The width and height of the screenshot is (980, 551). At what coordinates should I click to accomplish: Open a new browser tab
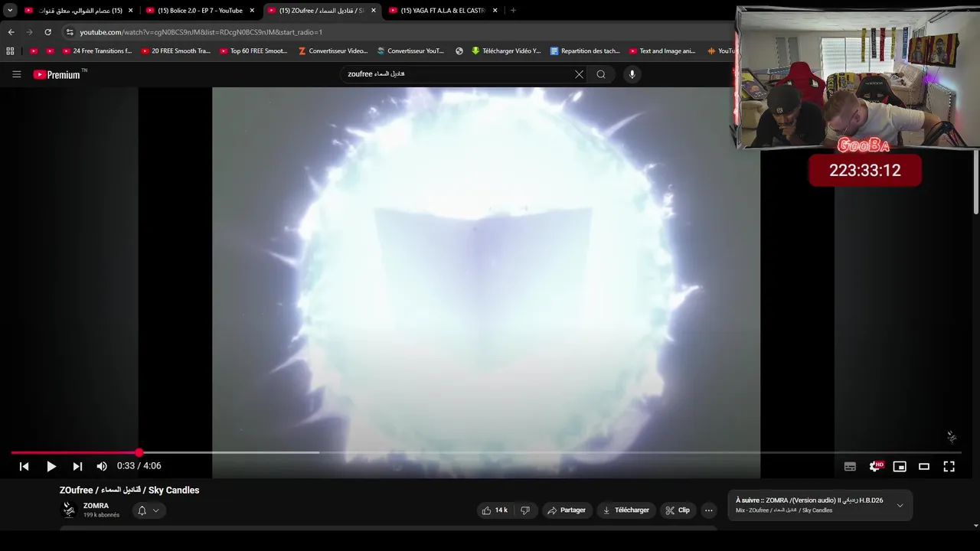click(513, 11)
